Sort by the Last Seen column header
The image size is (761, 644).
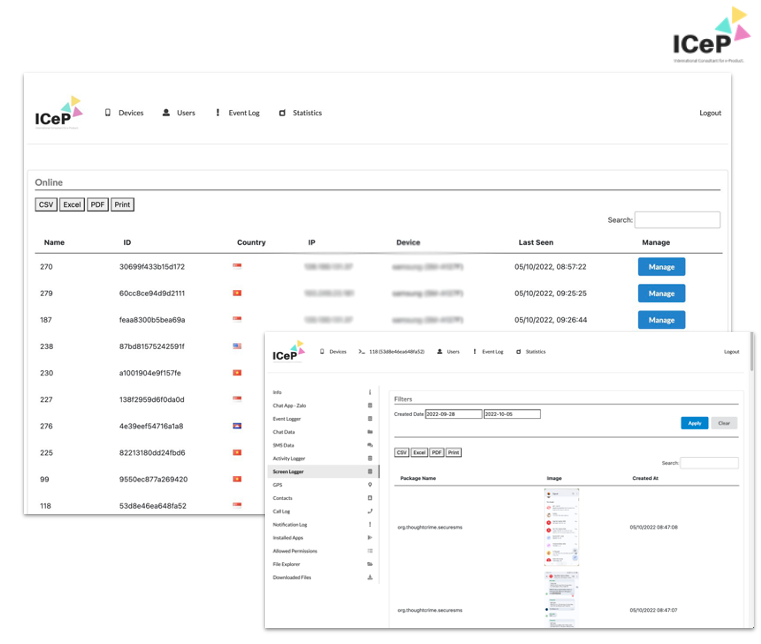(536, 242)
